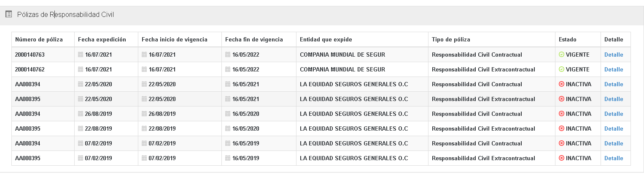Image resolution: width=644 pixels, height=175 pixels.
Task: Open Detalle for AA000394 expedited 22/05/2020
Action: click(614, 84)
